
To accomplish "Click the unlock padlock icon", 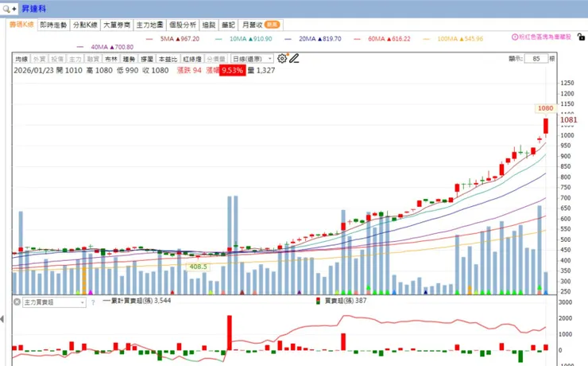I will 581,37.
